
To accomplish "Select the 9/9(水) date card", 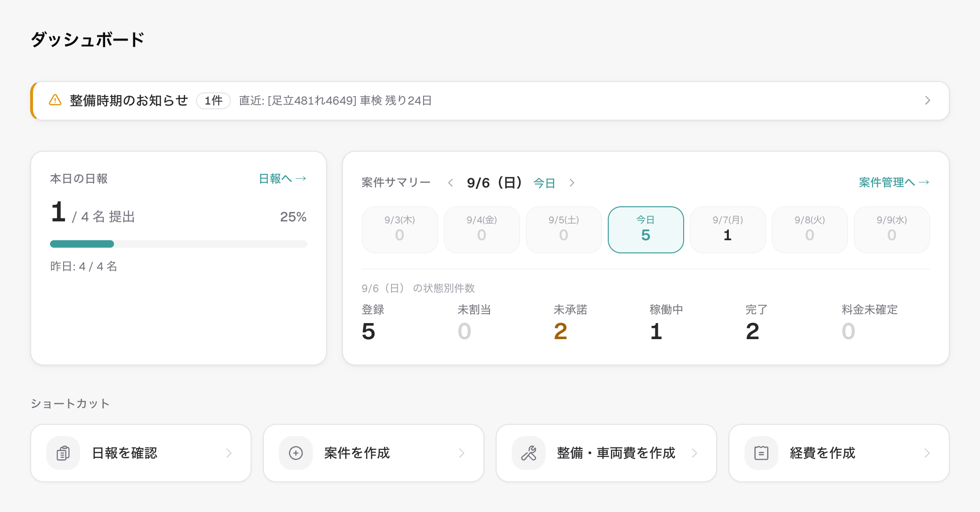I will pyautogui.click(x=891, y=230).
